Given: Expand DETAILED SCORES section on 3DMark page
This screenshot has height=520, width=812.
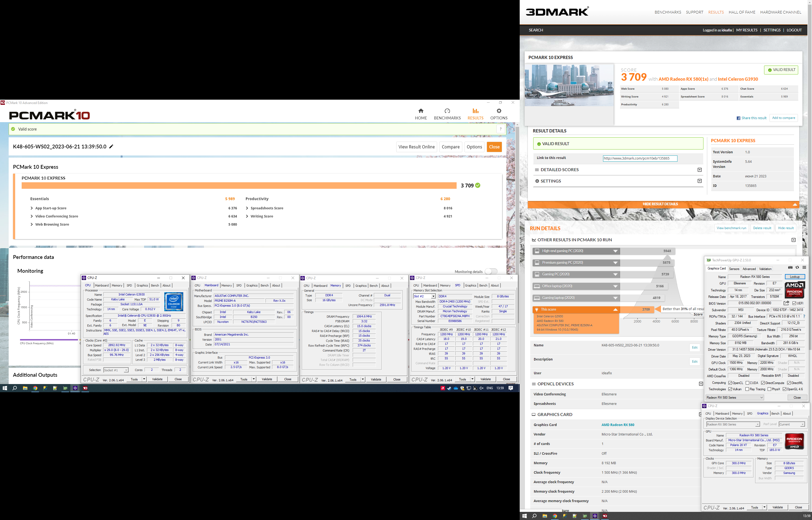Looking at the screenshot, I should [x=699, y=170].
